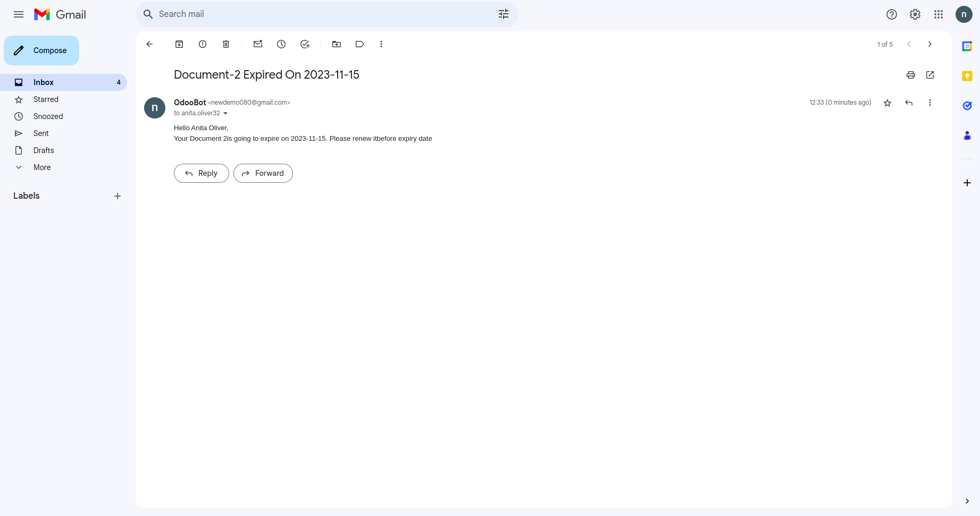Show recipient details dropdown arrow

pos(225,113)
